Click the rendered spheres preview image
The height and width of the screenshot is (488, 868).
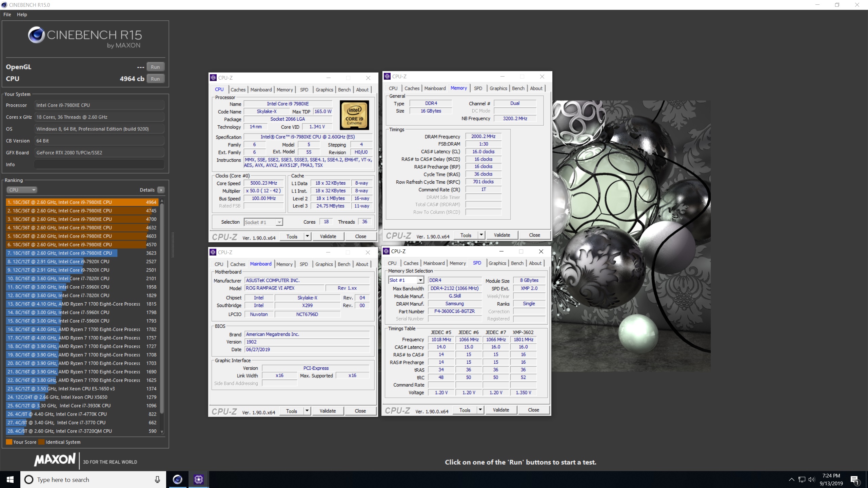pyautogui.click(x=631, y=236)
